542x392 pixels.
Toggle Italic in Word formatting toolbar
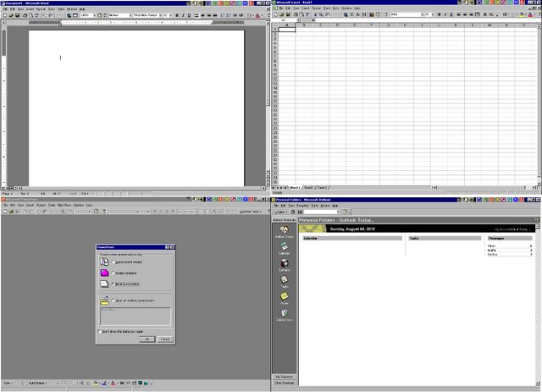tap(183, 15)
